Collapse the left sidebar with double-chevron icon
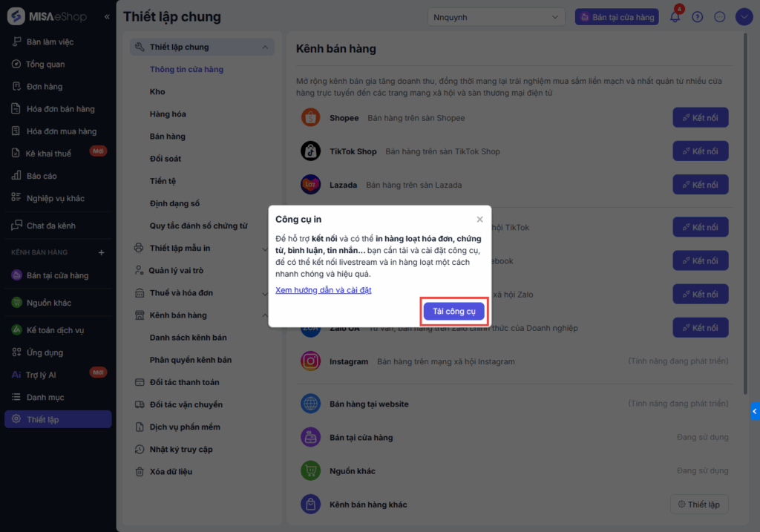Screen dimensions: 760x532 click(107, 16)
